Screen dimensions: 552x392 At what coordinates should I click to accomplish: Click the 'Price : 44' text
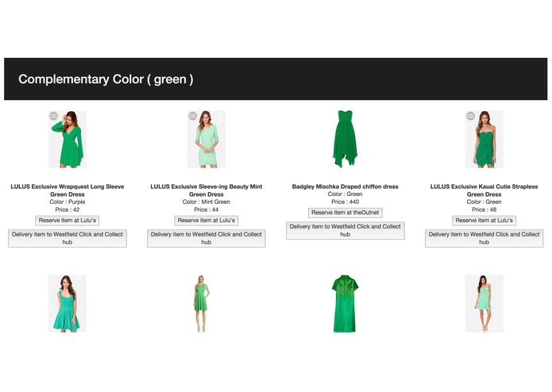pyautogui.click(x=207, y=209)
